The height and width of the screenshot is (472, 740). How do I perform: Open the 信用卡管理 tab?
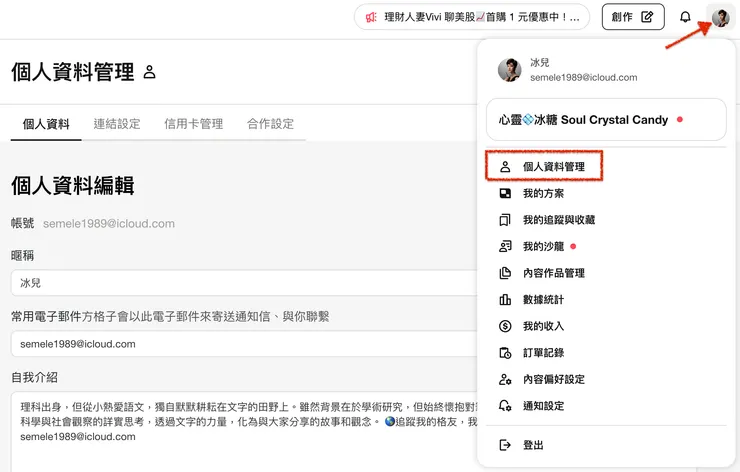coord(193,124)
